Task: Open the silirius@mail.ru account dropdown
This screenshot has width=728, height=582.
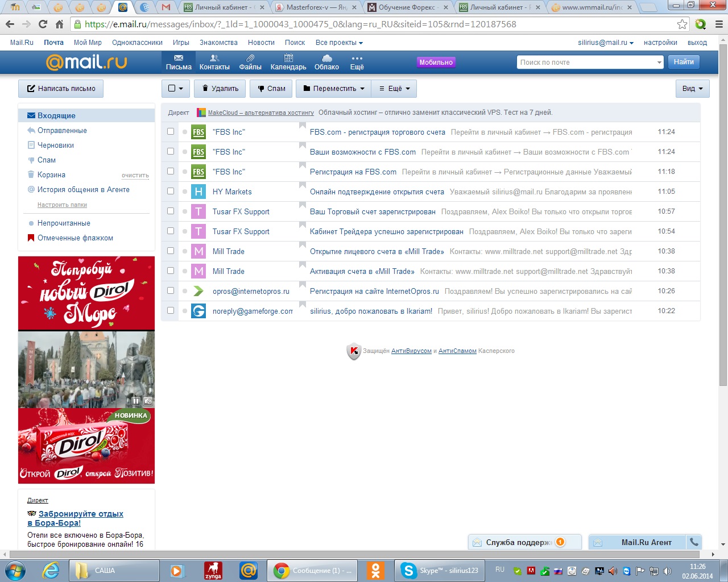Action: coord(606,43)
